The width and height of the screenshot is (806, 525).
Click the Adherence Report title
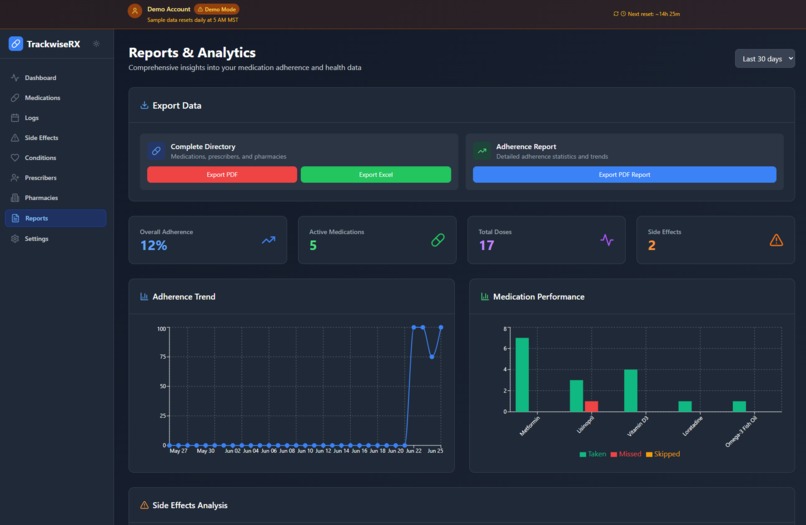[x=526, y=147]
